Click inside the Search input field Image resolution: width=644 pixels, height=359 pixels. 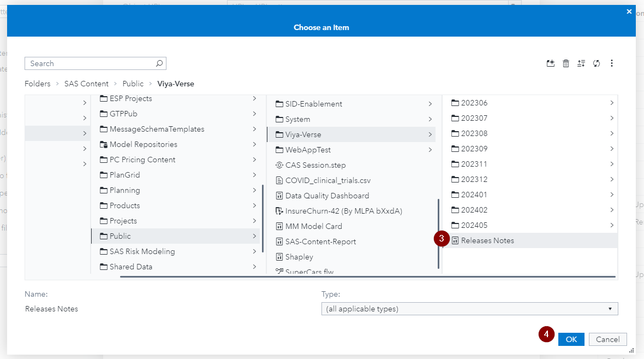click(87, 63)
